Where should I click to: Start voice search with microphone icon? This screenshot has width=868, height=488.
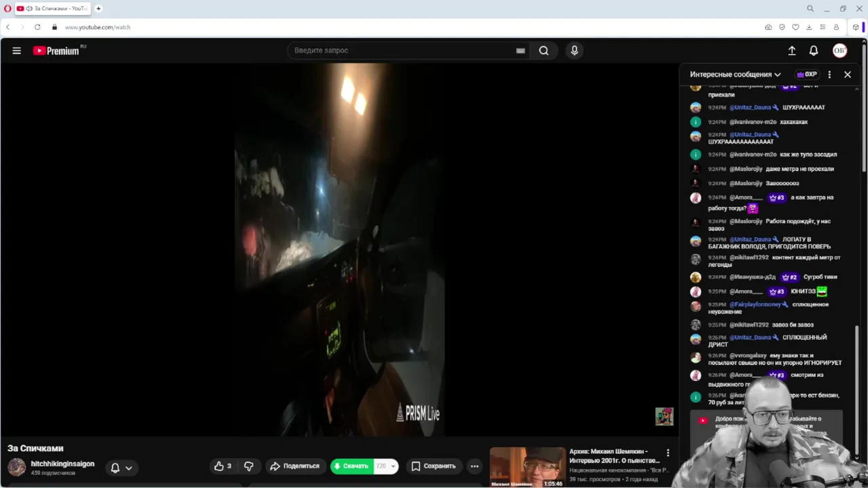(x=574, y=50)
